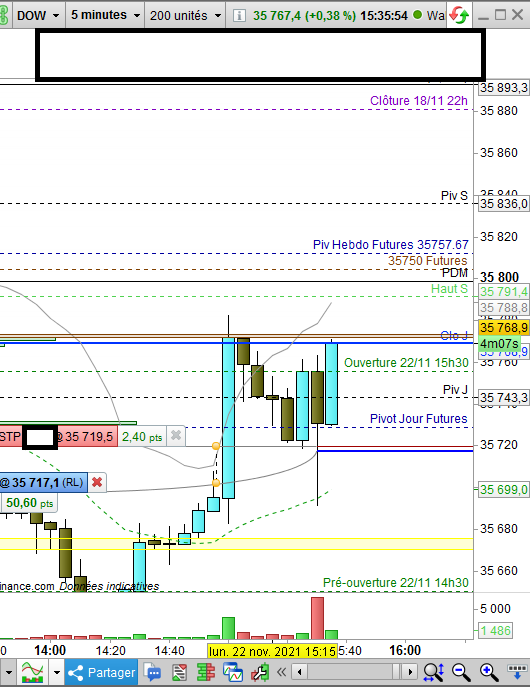Open the chat comments icon
This screenshot has width=530, height=687.
(x=153, y=672)
